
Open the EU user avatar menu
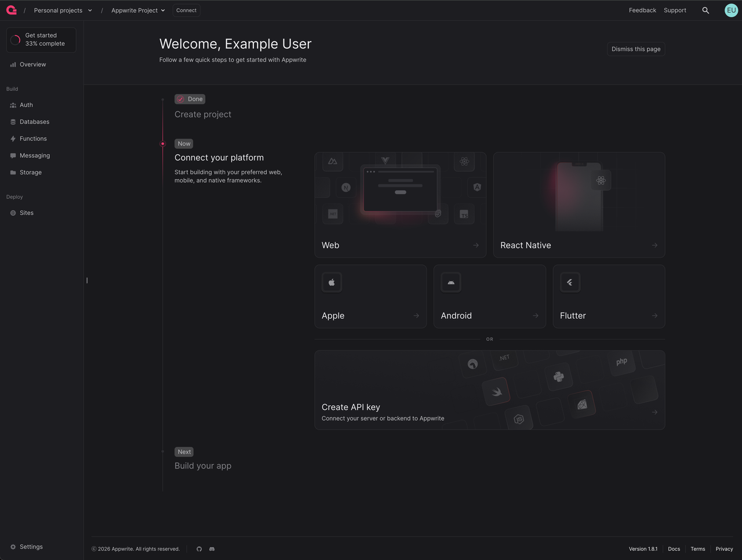pos(731,10)
